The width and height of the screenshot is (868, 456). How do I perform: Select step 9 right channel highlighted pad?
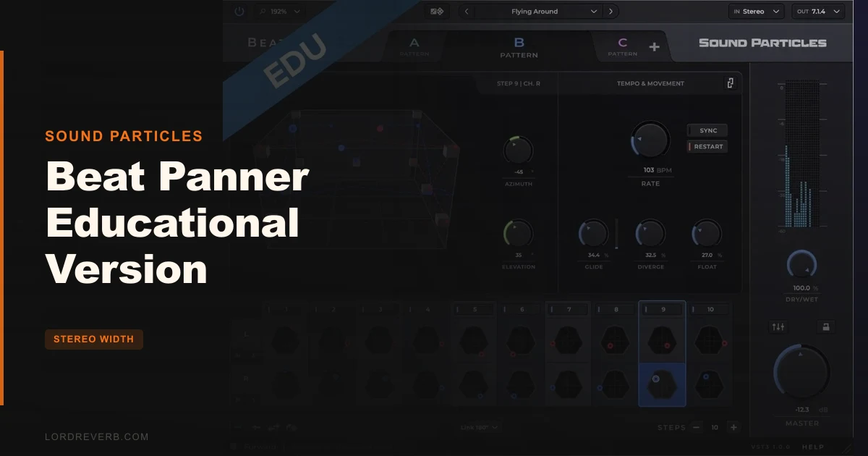[x=662, y=384]
